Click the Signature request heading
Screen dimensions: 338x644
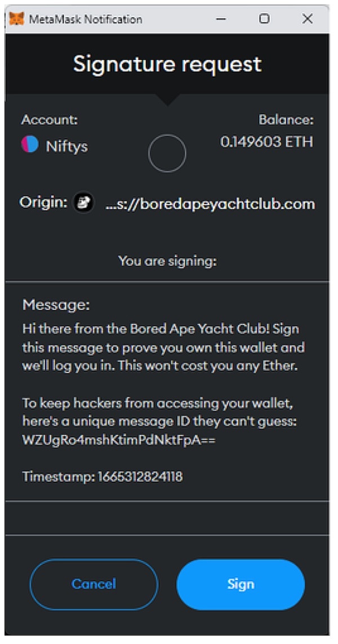coord(167,64)
